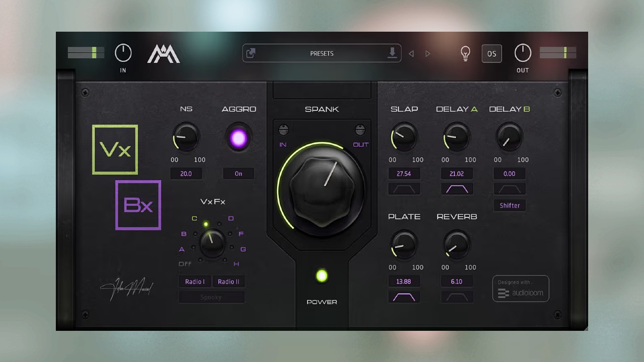644x362 pixels.
Task: Click the NS value field 20.0
Action: coord(186,173)
